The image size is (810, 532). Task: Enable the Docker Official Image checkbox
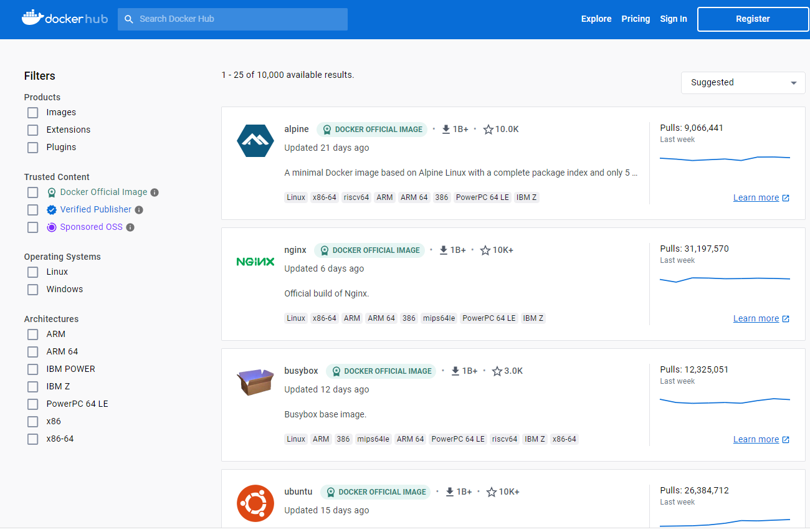(x=33, y=192)
